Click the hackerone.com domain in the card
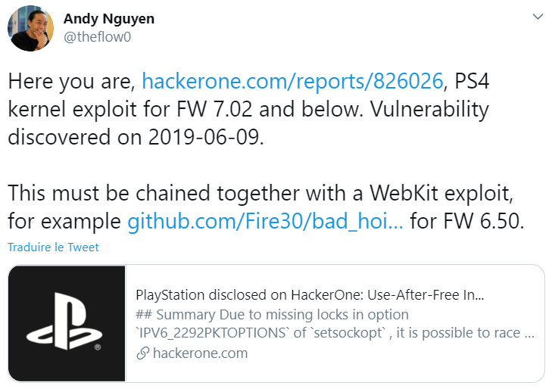Viewport: 552px width, 392px height. [198, 353]
